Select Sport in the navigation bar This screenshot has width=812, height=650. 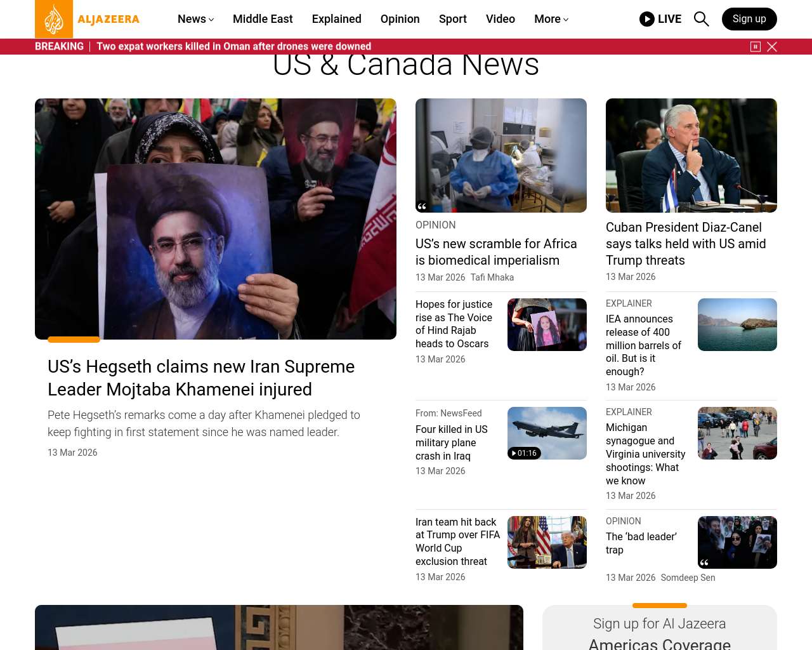click(x=452, y=19)
